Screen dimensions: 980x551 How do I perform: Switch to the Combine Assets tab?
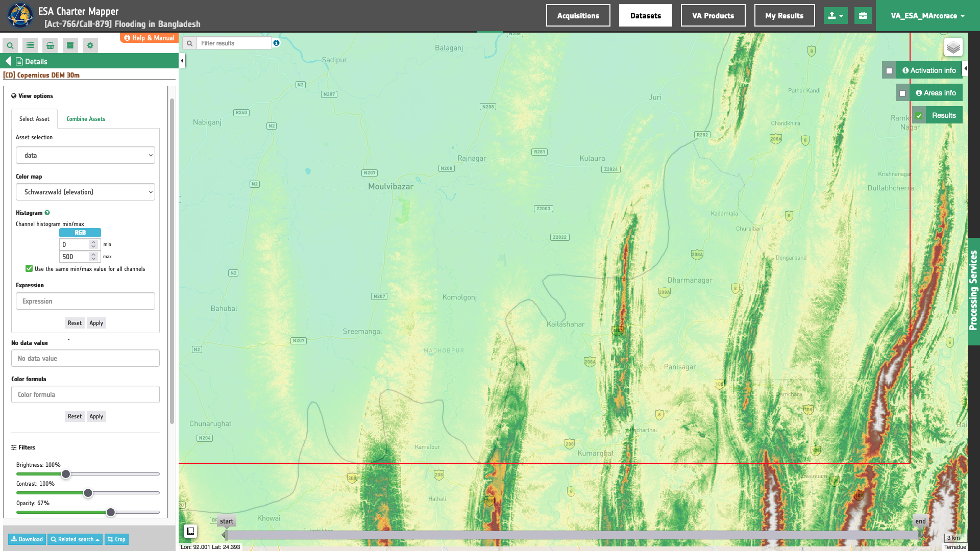click(86, 119)
